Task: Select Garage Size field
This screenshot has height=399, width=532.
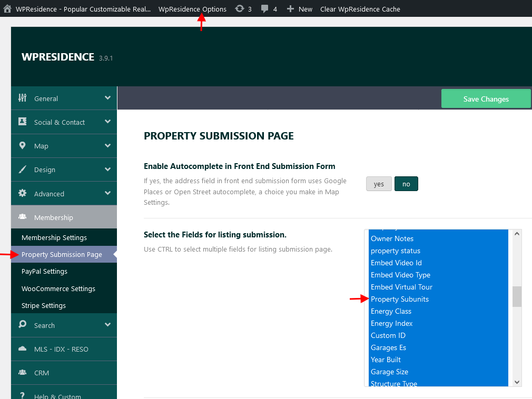Action: point(438,372)
